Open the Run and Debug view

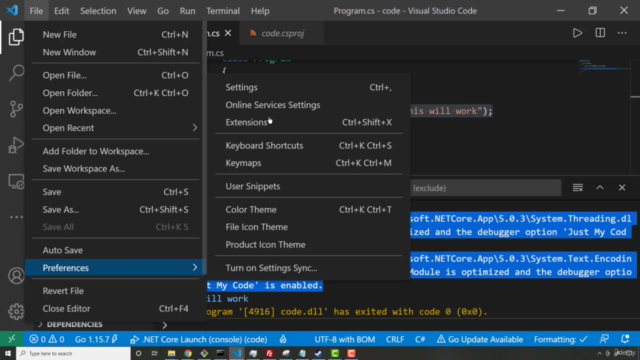(x=16, y=145)
